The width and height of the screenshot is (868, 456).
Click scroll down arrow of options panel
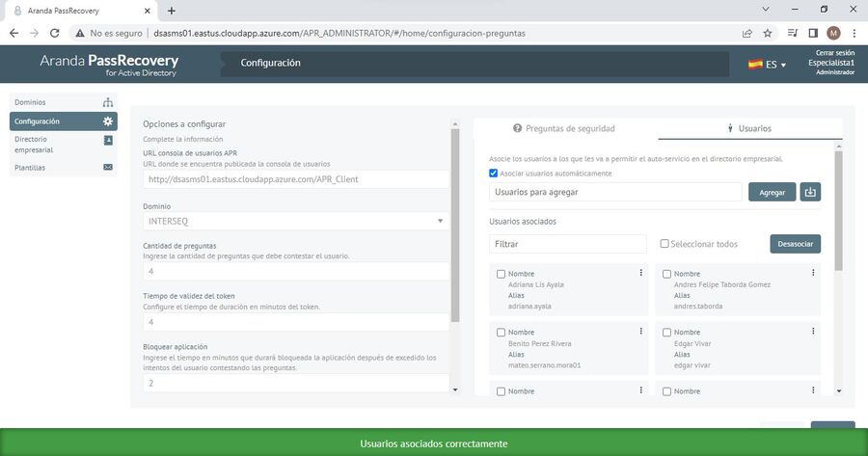point(455,389)
